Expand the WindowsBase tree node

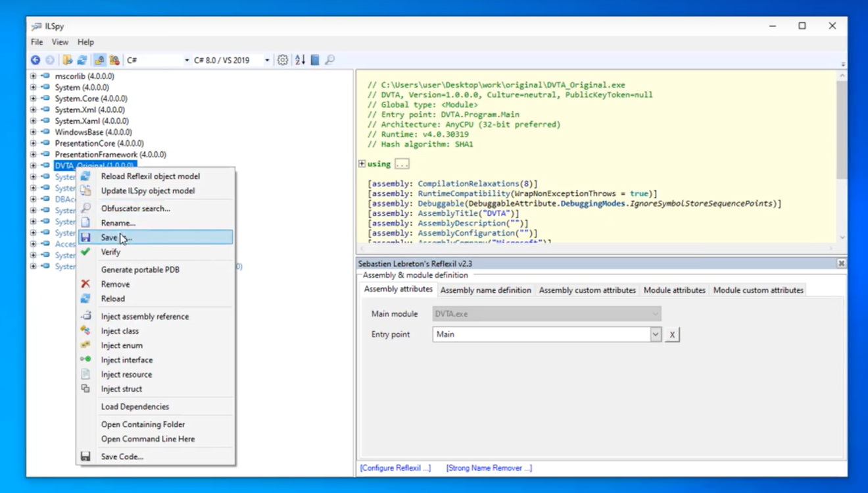pyautogui.click(x=33, y=132)
